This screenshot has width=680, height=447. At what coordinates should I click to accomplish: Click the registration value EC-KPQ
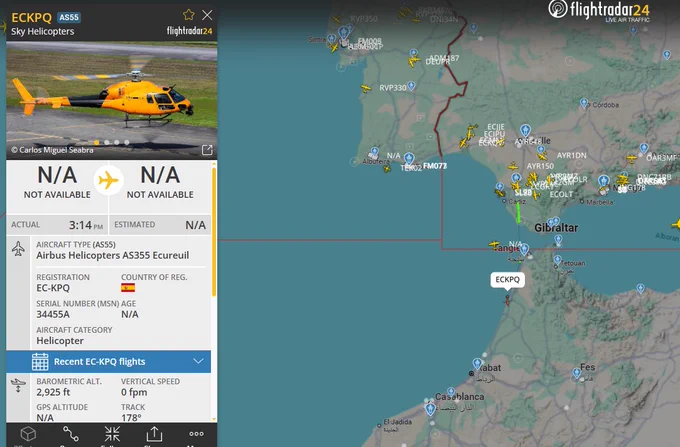point(53,288)
